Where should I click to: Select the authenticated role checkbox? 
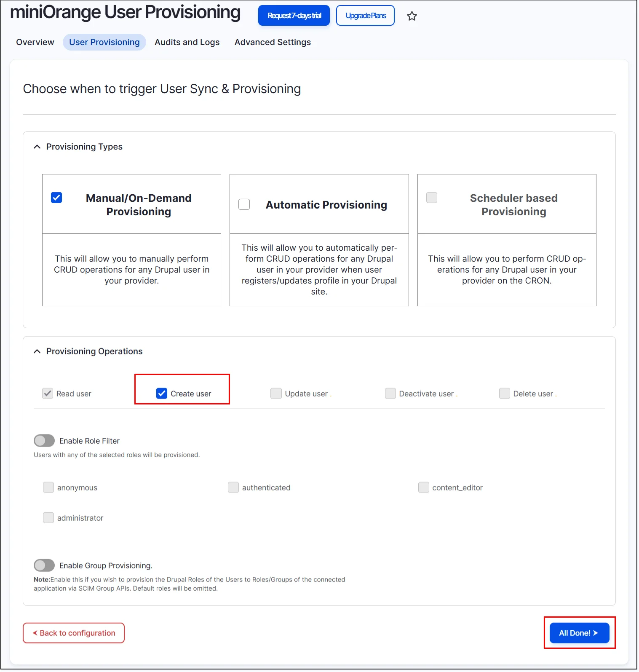point(233,487)
